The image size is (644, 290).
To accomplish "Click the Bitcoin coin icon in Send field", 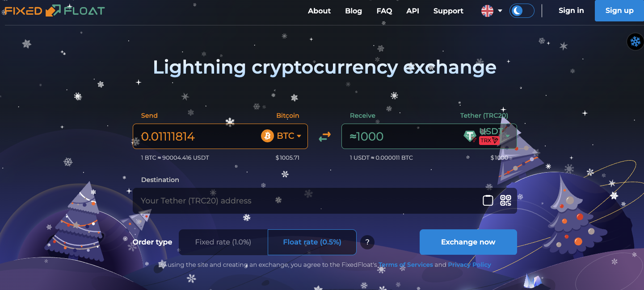I will pos(267,136).
